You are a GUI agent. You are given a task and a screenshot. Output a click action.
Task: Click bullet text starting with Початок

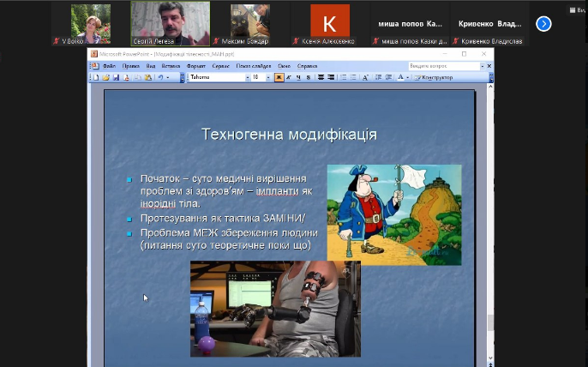(226, 191)
